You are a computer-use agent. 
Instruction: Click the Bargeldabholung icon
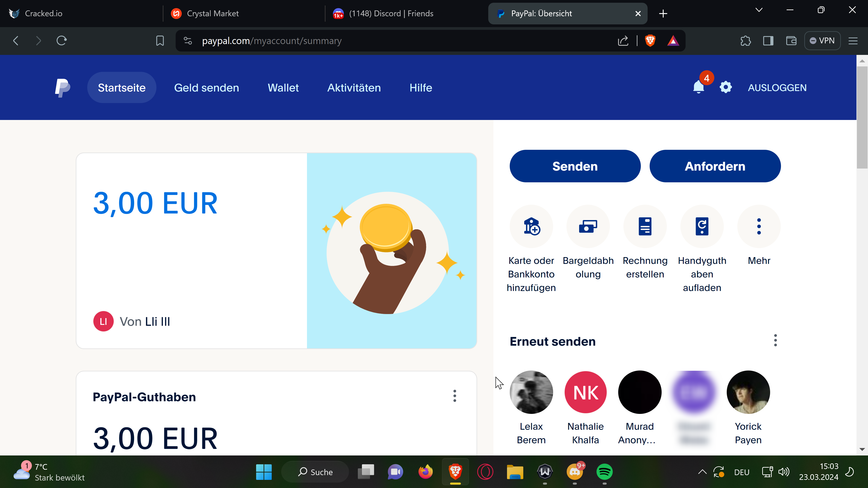tap(588, 226)
